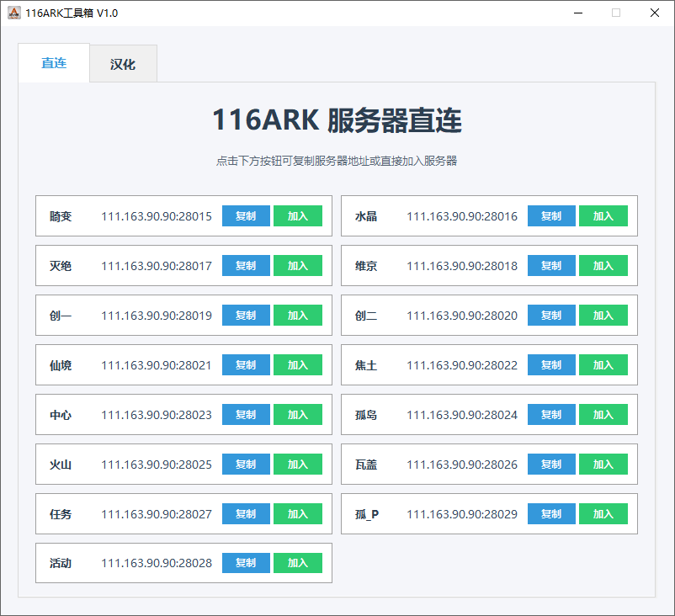Join the 火山 server

[298, 465]
